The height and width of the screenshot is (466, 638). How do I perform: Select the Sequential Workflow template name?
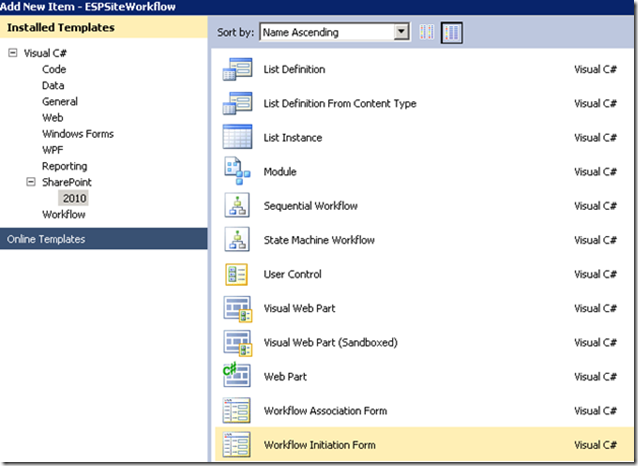310,206
